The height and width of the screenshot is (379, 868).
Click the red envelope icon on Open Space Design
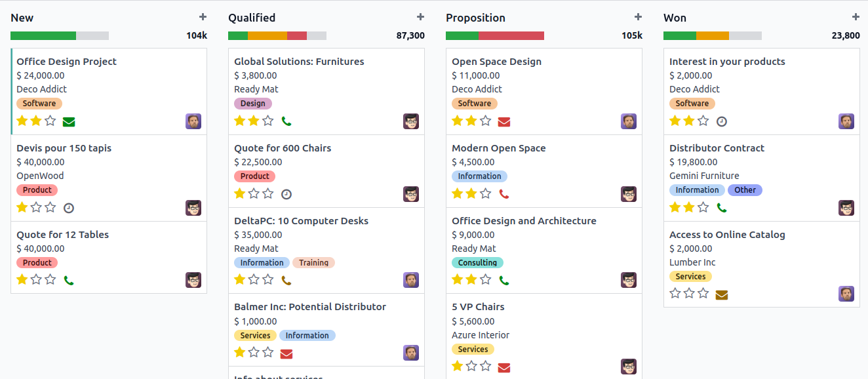coord(504,121)
